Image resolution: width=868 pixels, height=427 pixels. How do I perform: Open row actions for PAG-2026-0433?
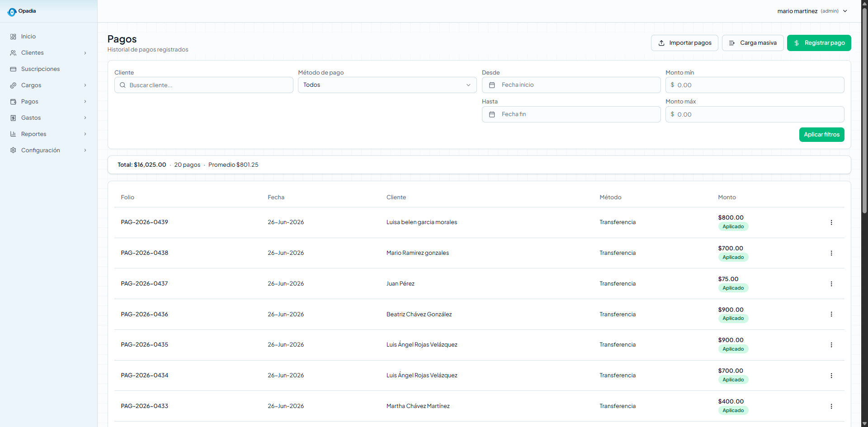click(831, 406)
